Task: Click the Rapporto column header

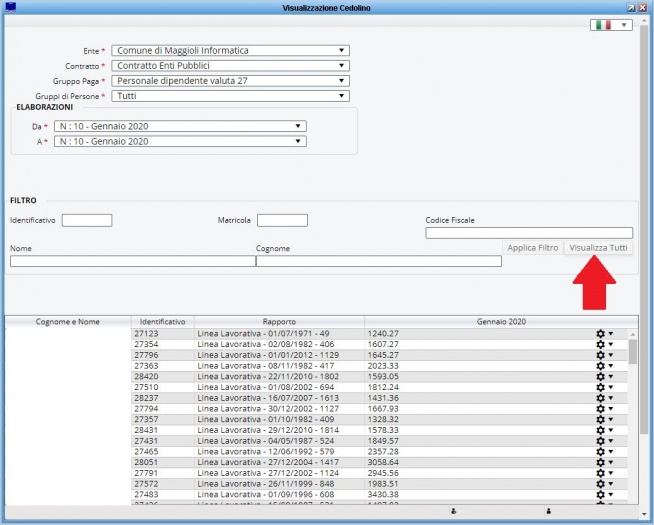Action: point(279,322)
